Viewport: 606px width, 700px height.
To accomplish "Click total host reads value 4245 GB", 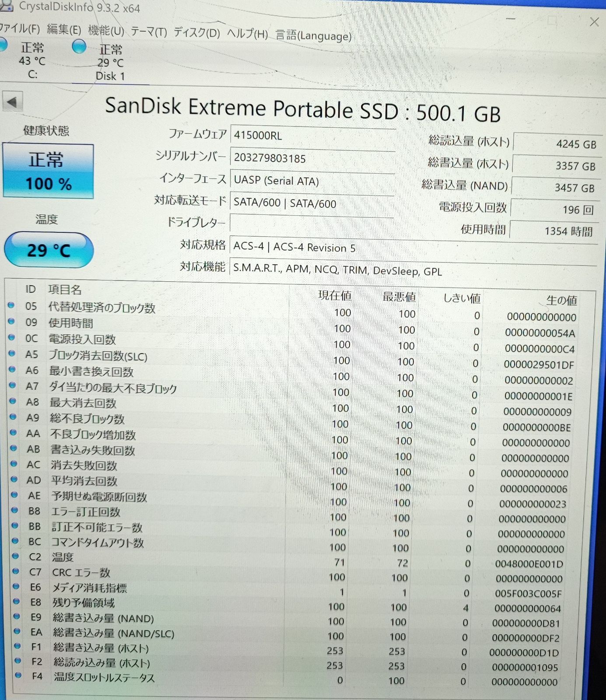I will [557, 143].
